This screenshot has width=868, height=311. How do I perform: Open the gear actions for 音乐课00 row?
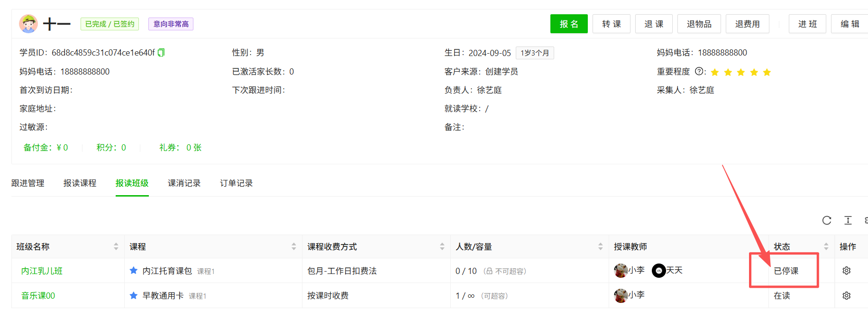[x=846, y=296]
